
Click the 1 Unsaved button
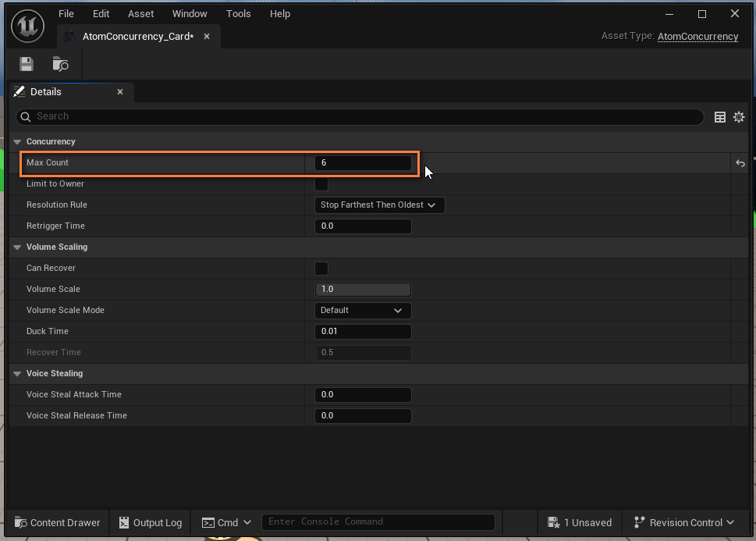(580, 523)
